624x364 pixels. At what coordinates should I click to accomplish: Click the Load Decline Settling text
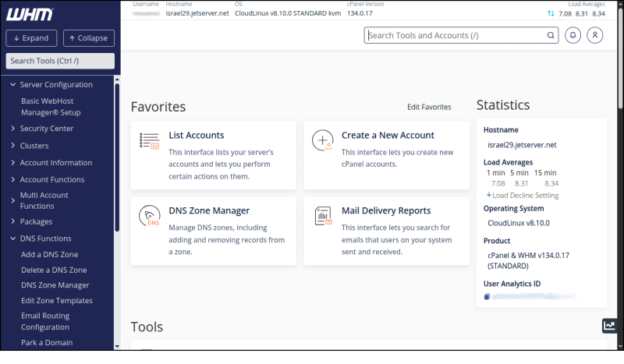525,196
